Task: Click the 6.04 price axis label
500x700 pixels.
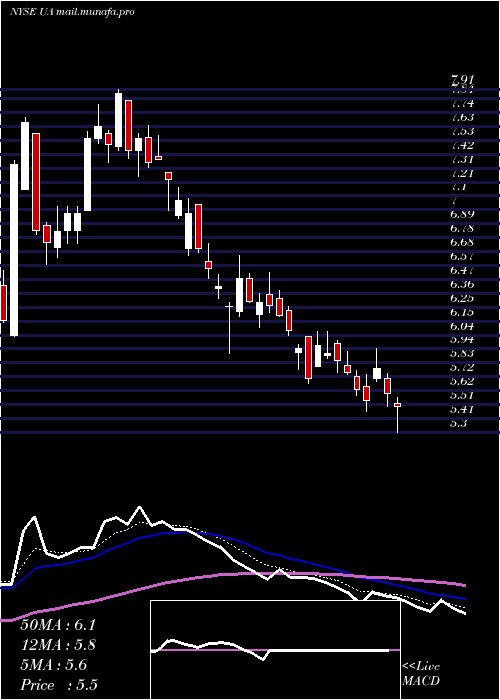Action: tap(462, 325)
